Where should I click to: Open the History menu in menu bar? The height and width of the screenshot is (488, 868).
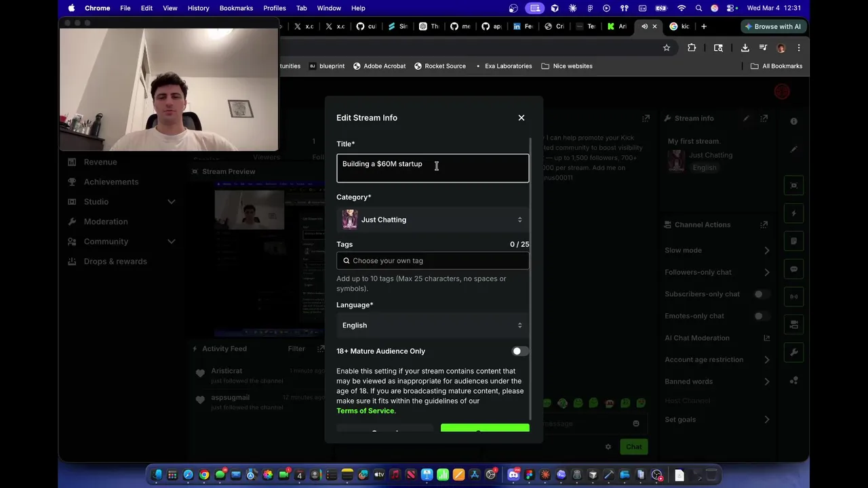coord(198,8)
